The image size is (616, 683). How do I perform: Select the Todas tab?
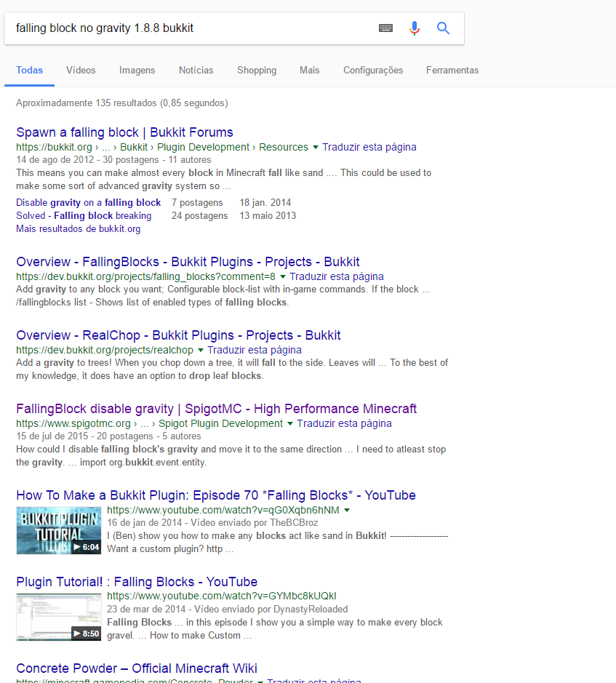pyautogui.click(x=30, y=70)
